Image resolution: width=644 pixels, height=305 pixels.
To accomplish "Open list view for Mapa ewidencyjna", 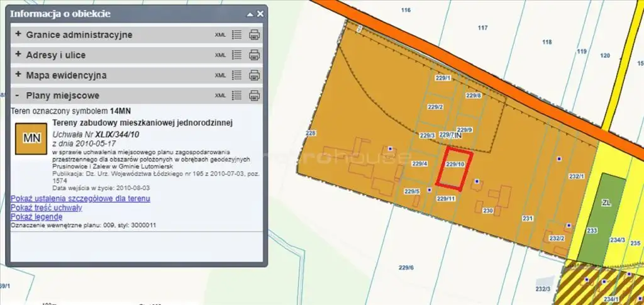I will tap(237, 75).
